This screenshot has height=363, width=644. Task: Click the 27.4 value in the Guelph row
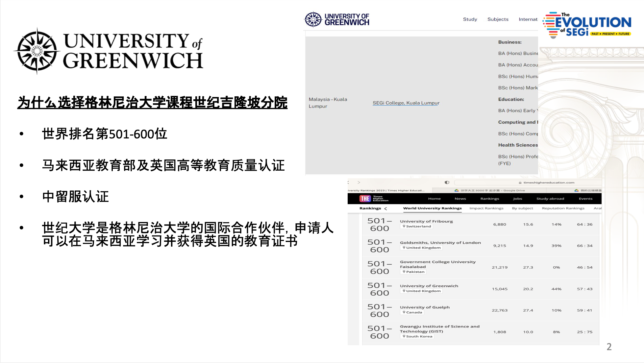528,310
